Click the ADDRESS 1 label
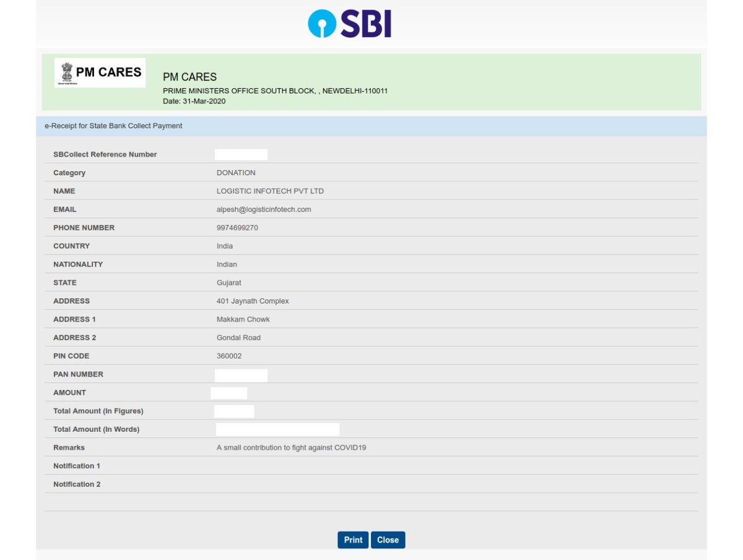 pos(74,319)
